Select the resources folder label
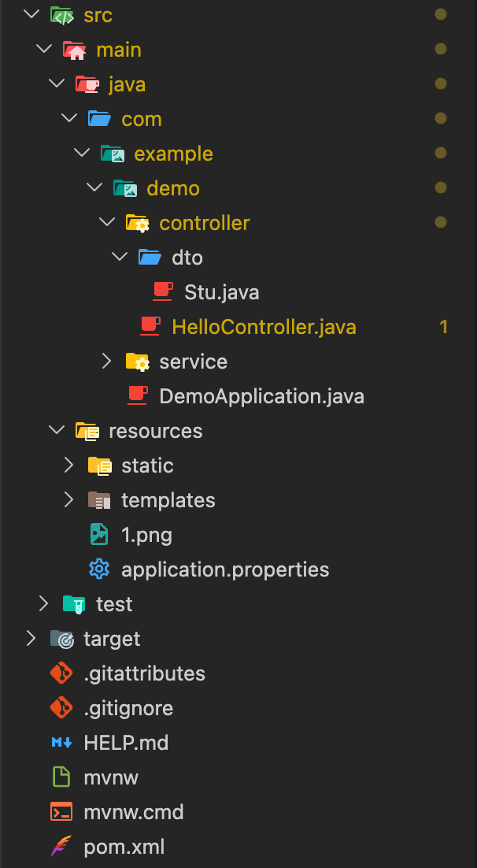The height and width of the screenshot is (868, 477). pos(156,431)
